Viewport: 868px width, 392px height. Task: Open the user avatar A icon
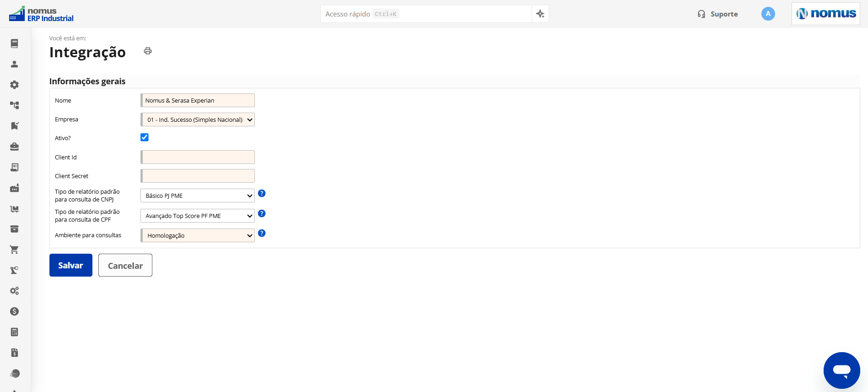pyautogui.click(x=768, y=14)
